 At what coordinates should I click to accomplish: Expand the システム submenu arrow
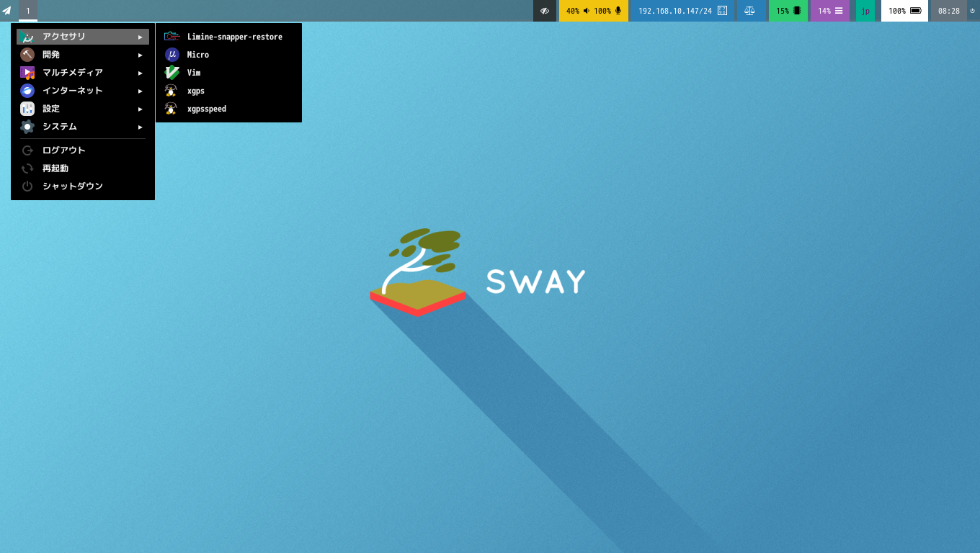pyautogui.click(x=141, y=127)
